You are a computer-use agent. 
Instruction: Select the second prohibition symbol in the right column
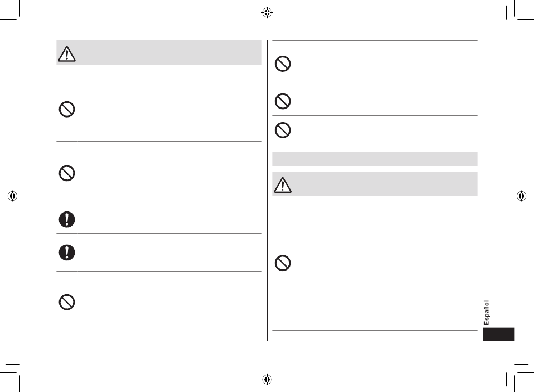pos(283,101)
